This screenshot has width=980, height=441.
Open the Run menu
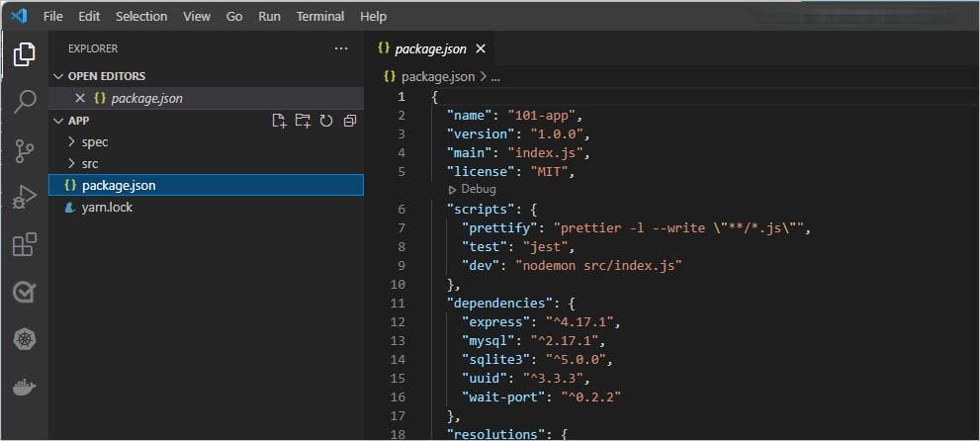pyautogui.click(x=269, y=16)
